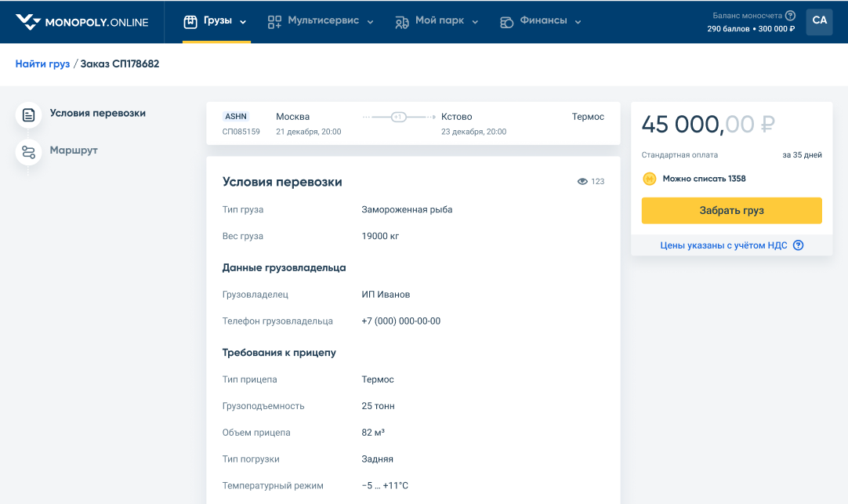This screenshot has height=504, width=848.
Task: Click the за 35 дней payment term
Action: tap(802, 154)
